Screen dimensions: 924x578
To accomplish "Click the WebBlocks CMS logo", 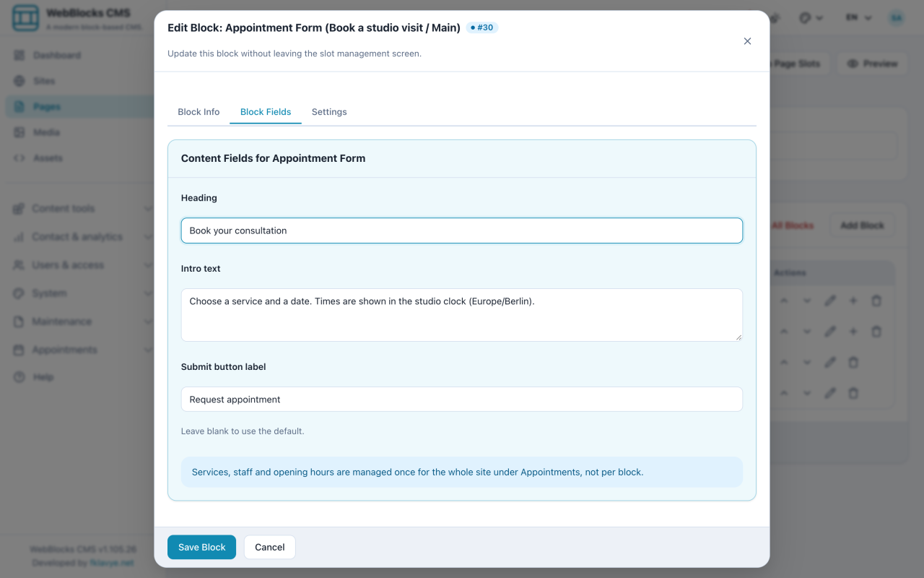I will tap(26, 19).
